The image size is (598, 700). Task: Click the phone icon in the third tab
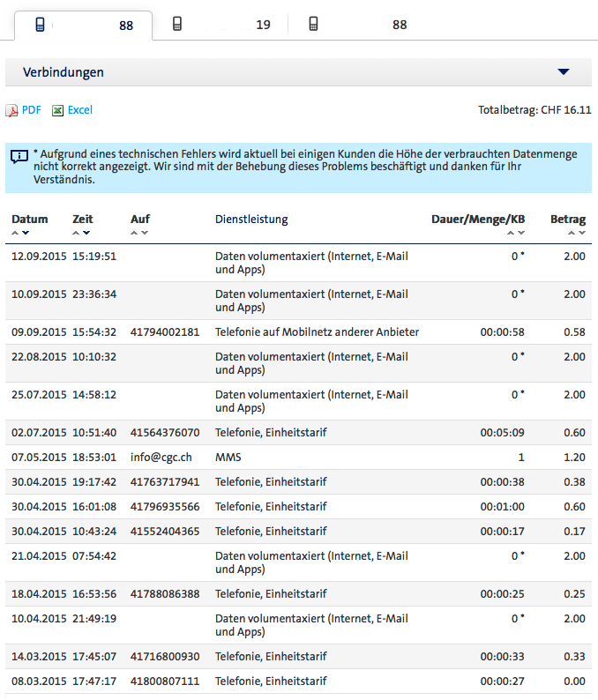(313, 24)
